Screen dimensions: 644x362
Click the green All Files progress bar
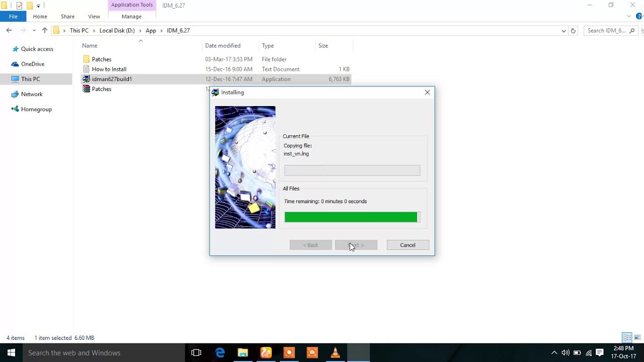pos(352,217)
